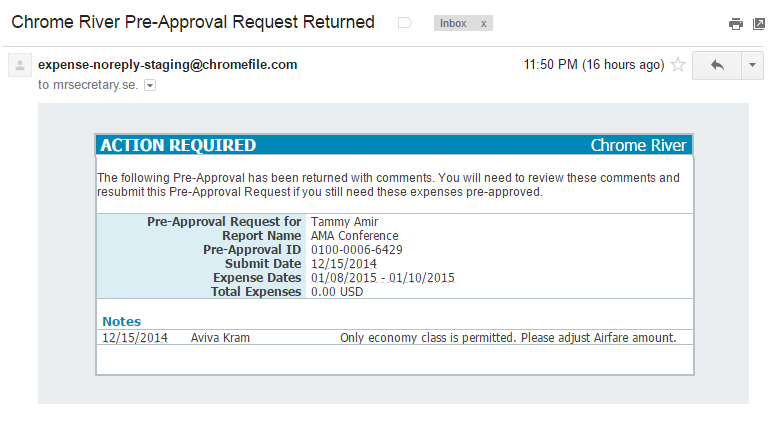Expand recipient details arrow next to mrsecretary.se
Image resolution: width=784 pixels, height=427 pixels.
coord(150,86)
